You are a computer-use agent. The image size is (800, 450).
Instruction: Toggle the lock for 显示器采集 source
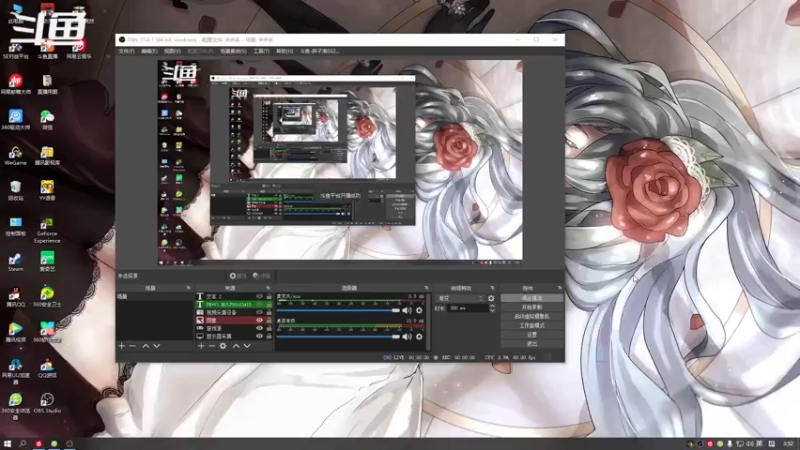click(x=269, y=337)
